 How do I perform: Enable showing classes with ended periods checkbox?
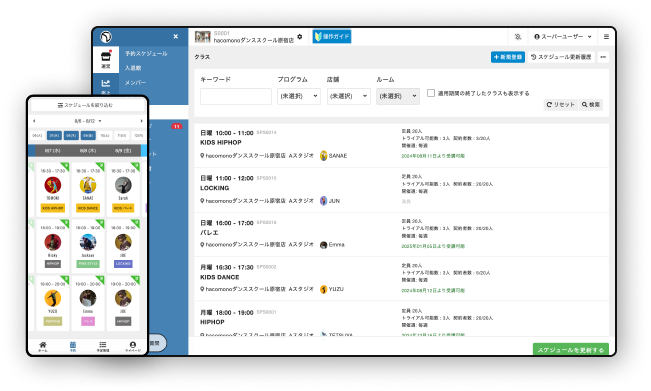tap(431, 93)
